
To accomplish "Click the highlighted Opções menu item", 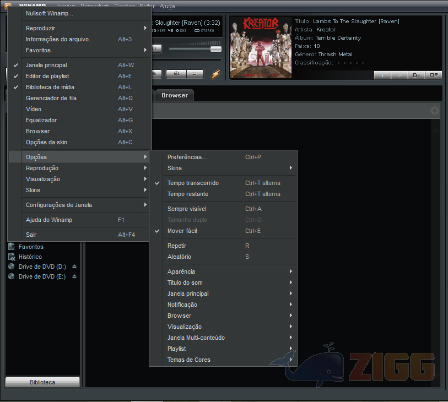I will coord(79,157).
